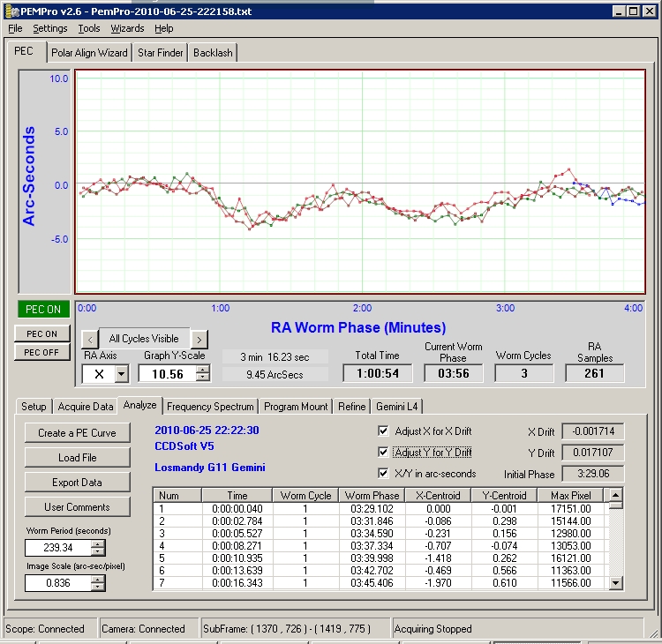Screen dimensions: 662x644
Task: Decrease Graph Y-Scale with down spinner
Action: point(203,378)
